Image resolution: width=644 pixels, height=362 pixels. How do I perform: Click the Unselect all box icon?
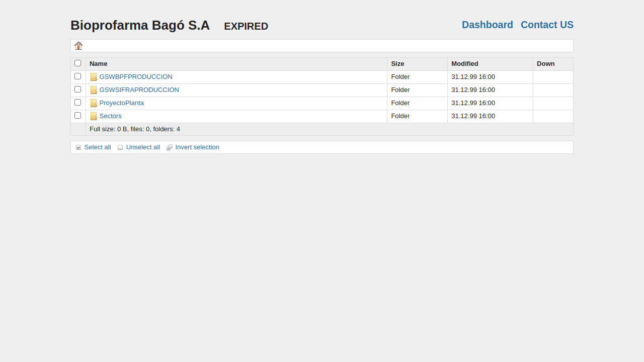[120, 147]
